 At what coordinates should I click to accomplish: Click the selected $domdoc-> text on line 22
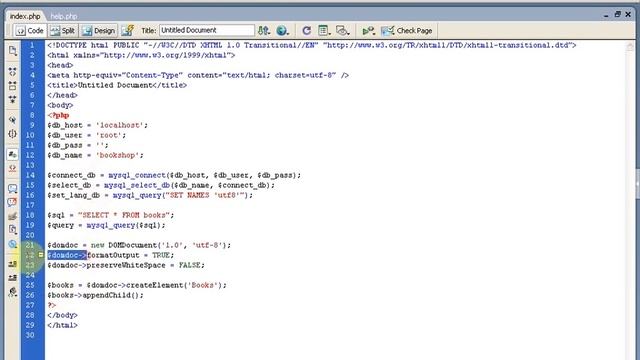tap(67, 255)
